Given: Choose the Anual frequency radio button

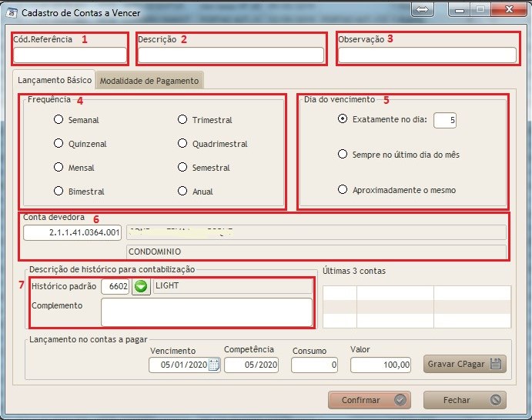Looking at the screenshot, I should pyautogui.click(x=182, y=192).
